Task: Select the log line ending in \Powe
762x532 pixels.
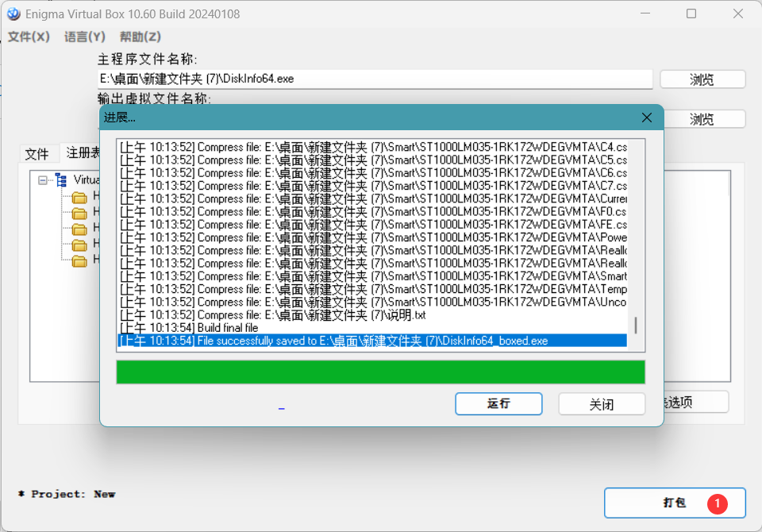Action: click(373, 237)
